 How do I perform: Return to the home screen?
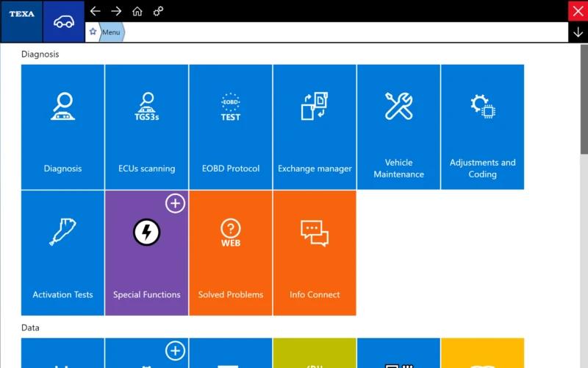(x=137, y=11)
